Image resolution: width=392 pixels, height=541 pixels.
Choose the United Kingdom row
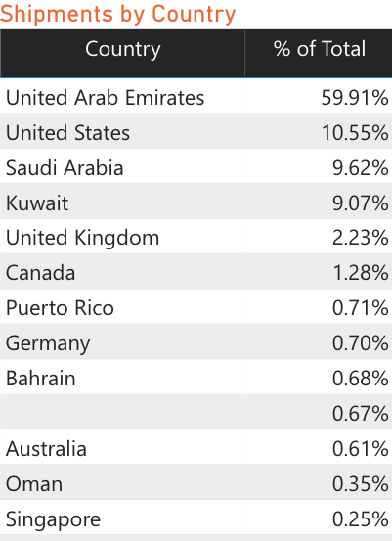(x=196, y=238)
